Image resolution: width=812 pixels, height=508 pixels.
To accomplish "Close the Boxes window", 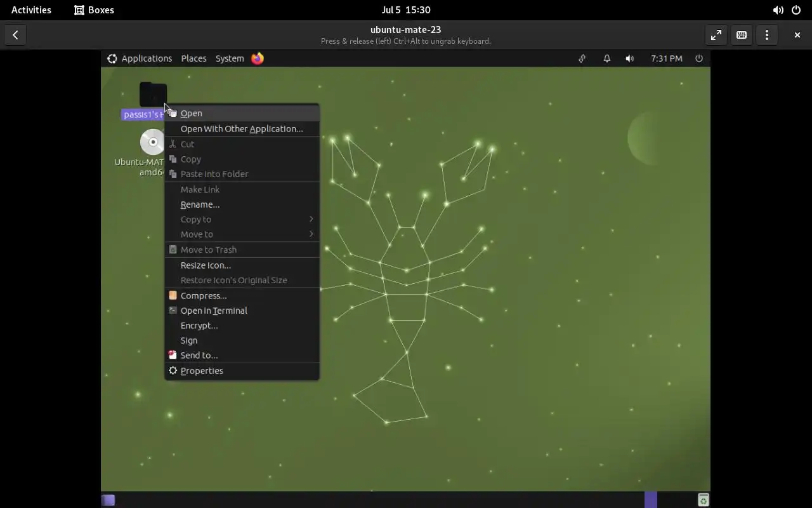I will point(797,35).
